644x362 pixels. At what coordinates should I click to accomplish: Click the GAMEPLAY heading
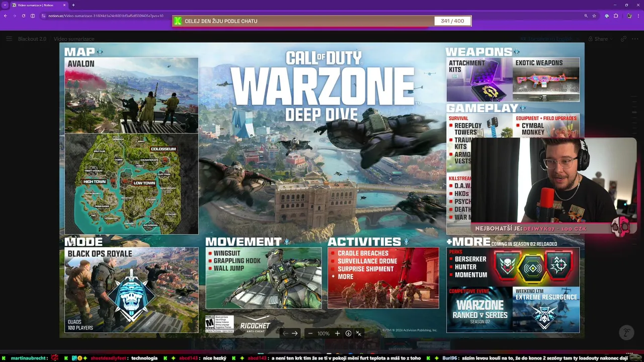pos(482,108)
